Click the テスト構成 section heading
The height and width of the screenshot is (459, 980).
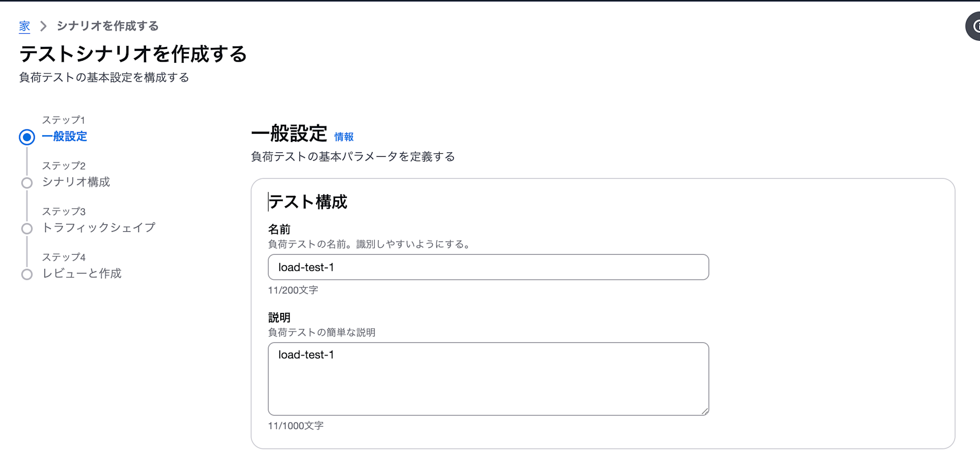pyautogui.click(x=307, y=201)
